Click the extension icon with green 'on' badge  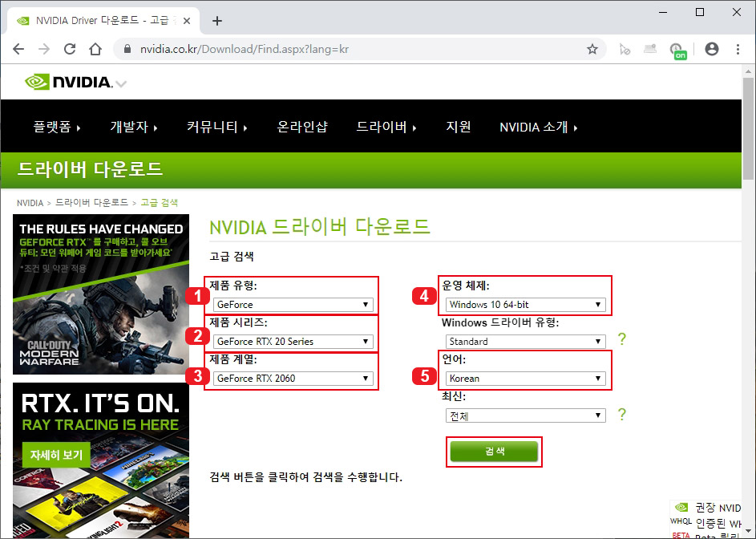(677, 51)
